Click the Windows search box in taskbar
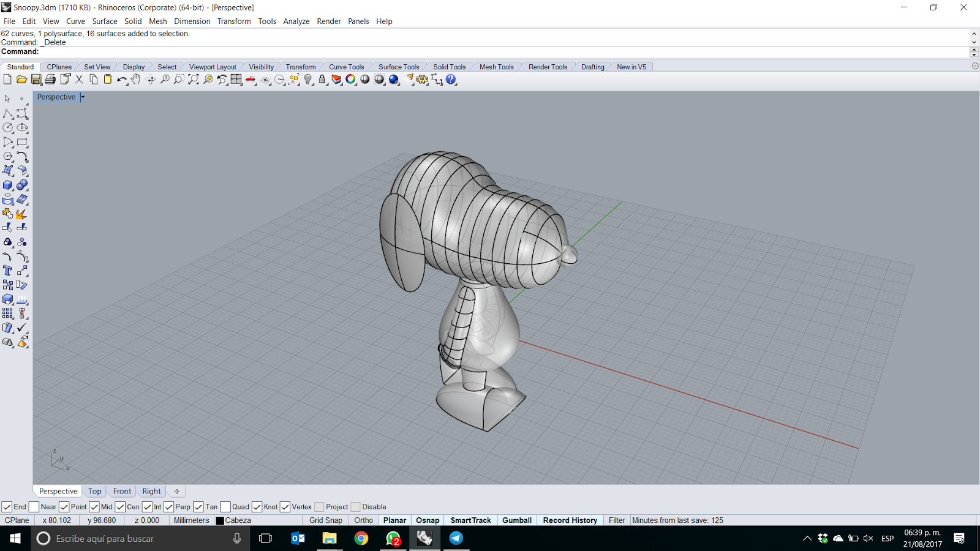 coord(141,538)
